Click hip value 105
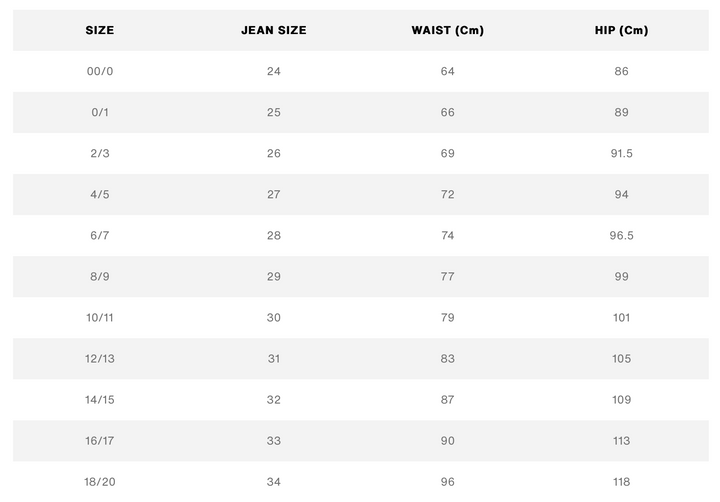This screenshot has height=502, width=720. 621,359
